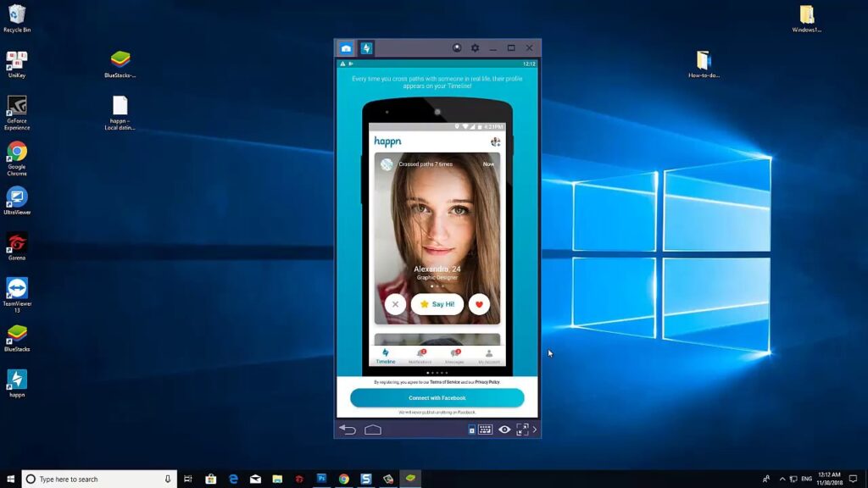Select the Windows1... folder on desktop
This screenshot has height=488, width=868.
[807, 19]
